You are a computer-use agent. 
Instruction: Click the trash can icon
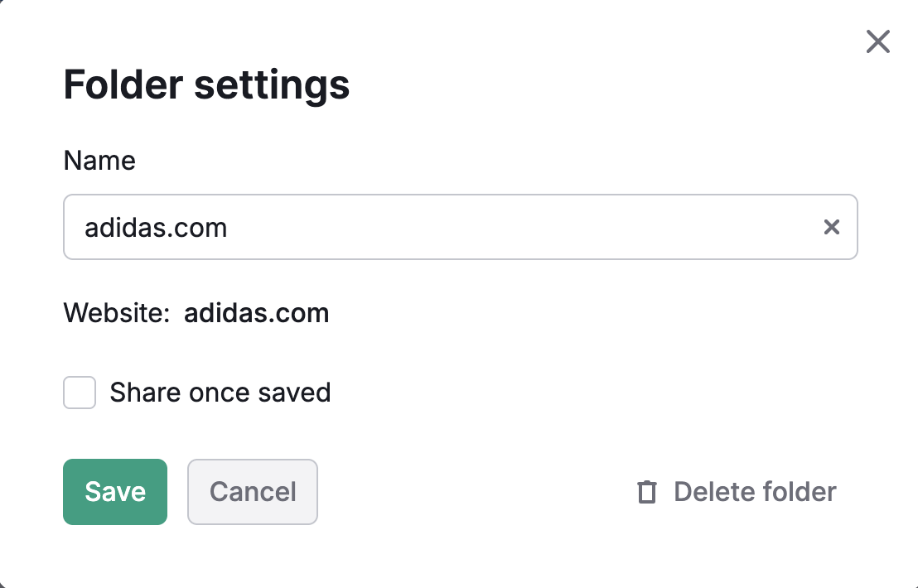(x=646, y=492)
